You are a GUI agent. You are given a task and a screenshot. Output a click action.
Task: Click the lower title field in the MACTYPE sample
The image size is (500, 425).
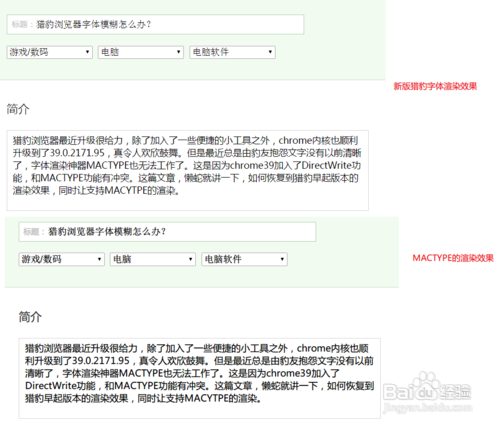pyautogui.click(x=167, y=232)
